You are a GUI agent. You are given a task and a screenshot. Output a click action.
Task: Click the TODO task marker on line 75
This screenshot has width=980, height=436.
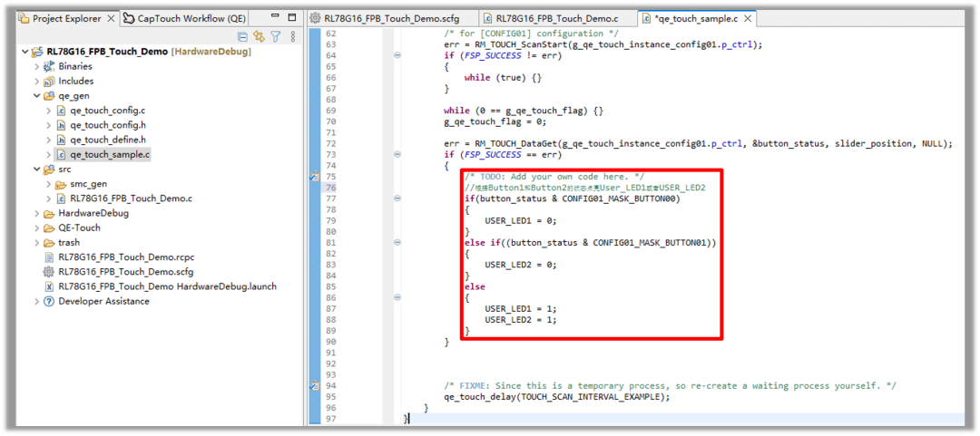315,177
